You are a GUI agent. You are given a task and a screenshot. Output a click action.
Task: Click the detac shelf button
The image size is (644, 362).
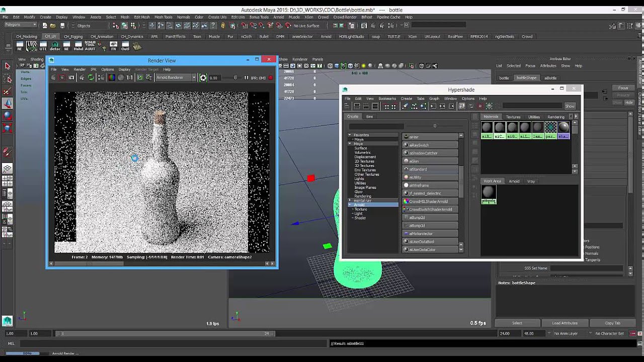click(x=55, y=46)
